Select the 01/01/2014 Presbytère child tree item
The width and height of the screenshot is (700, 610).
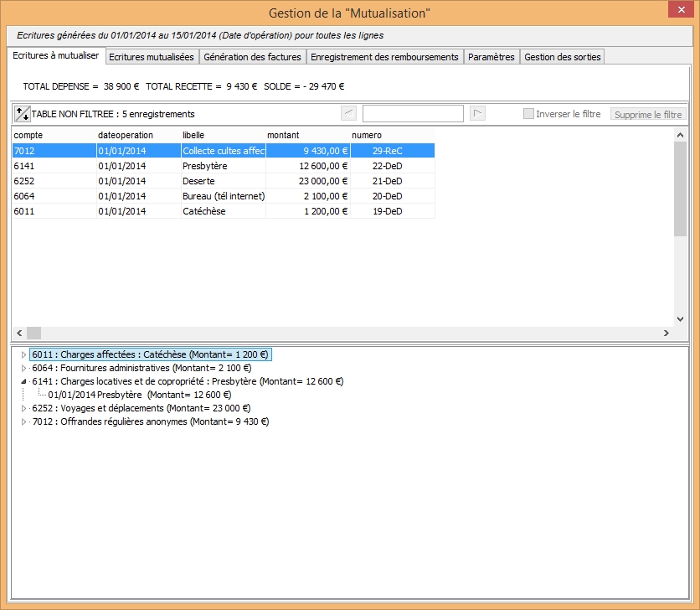tap(139, 395)
